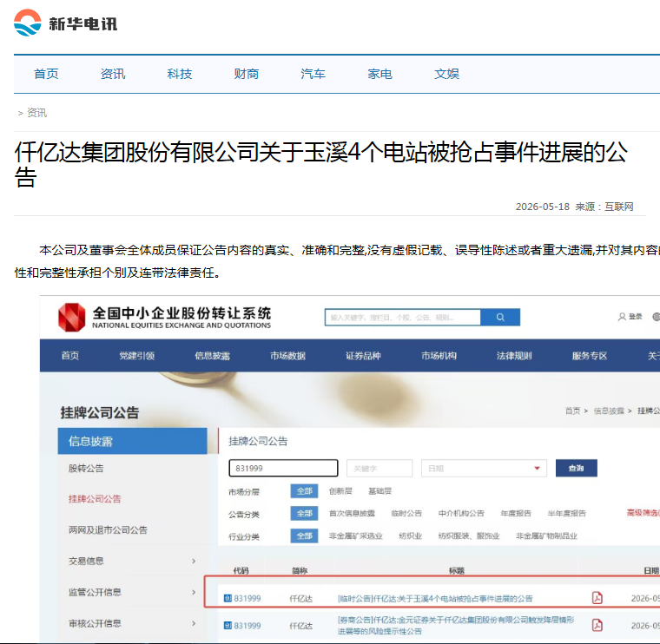Select 市场数据 in blue navigation bar
Screen dimensions: 660x644
click(x=288, y=356)
